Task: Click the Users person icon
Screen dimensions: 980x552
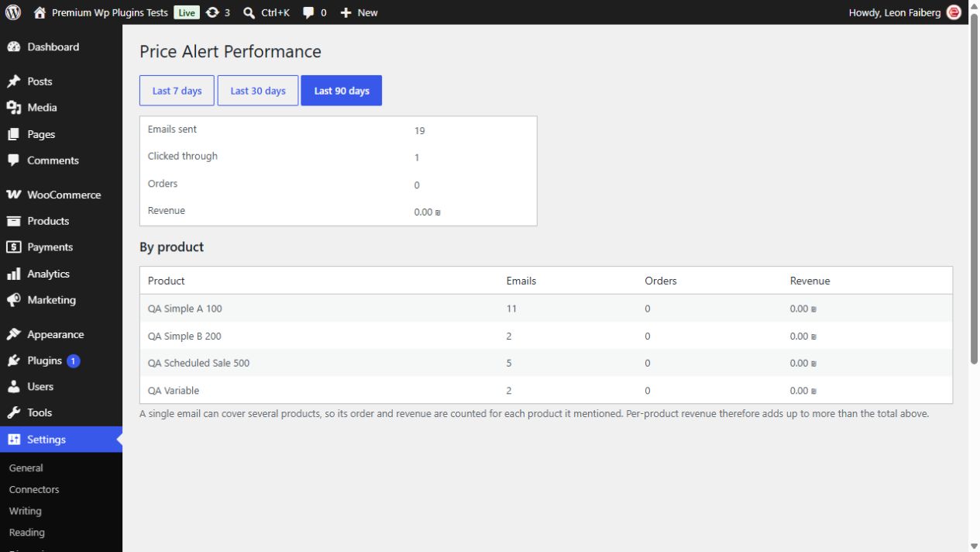Action: pos(13,387)
